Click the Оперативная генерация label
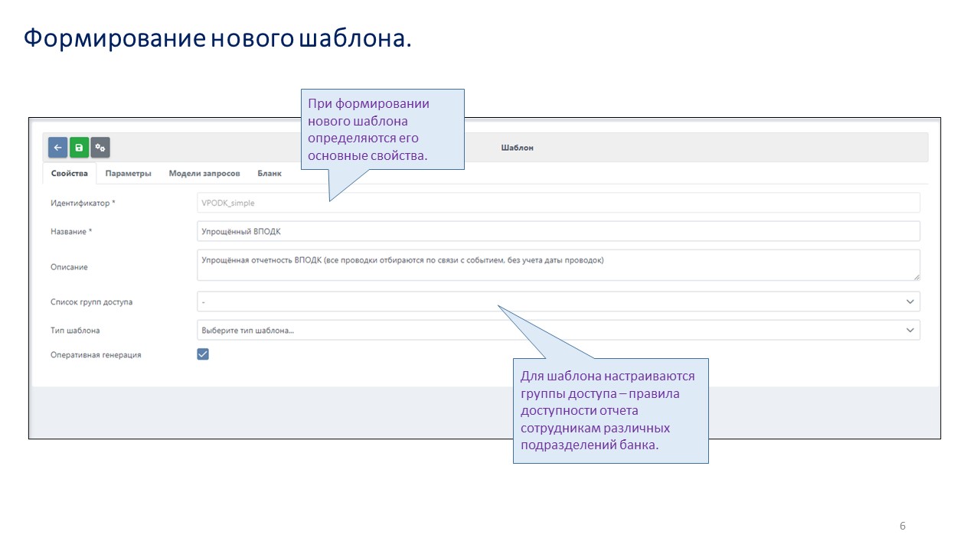This screenshot has height=551, width=980. [x=96, y=355]
